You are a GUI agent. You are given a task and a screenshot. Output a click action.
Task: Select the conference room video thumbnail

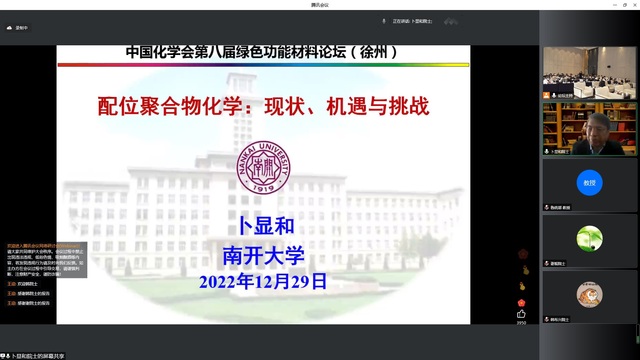(x=589, y=73)
